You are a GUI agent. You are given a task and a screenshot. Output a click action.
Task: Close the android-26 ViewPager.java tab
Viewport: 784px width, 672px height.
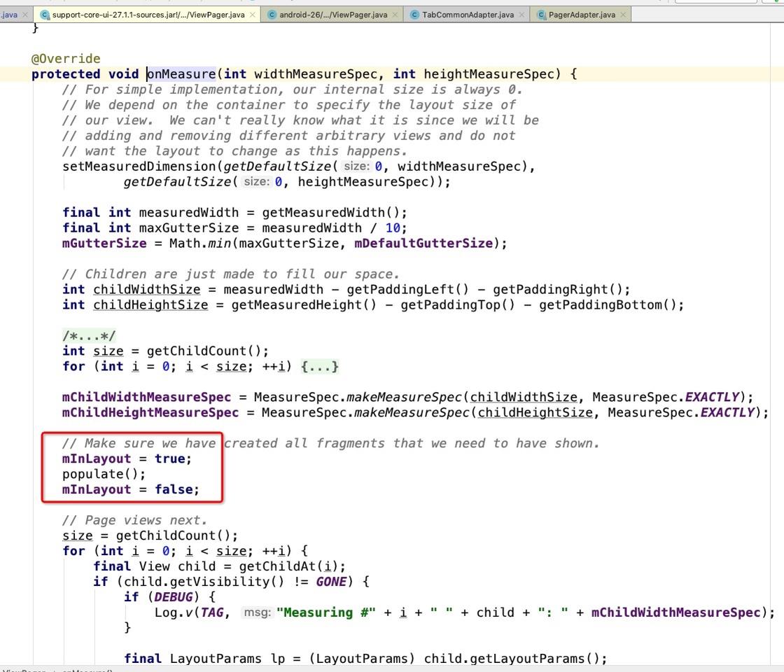click(x=395, y=15)
